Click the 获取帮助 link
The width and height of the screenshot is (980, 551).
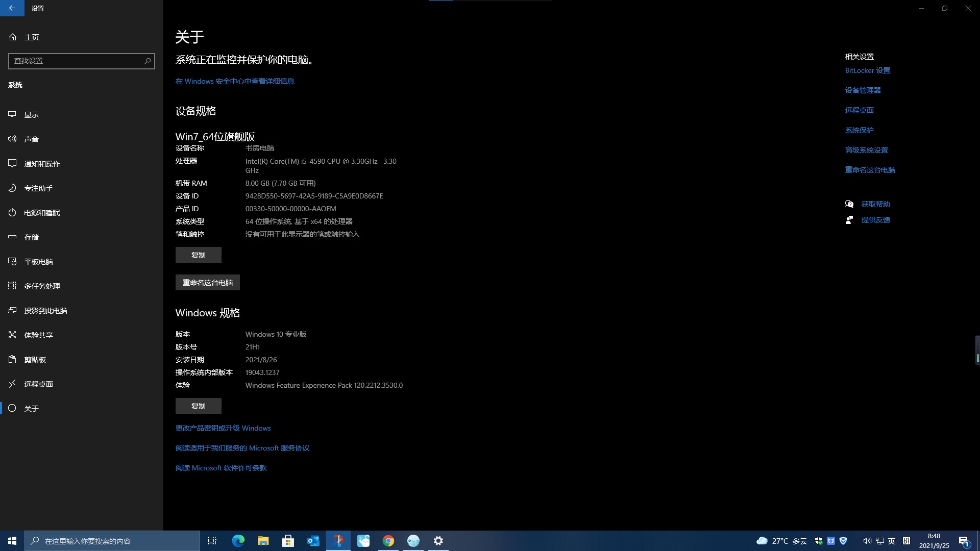coord(876,204)
